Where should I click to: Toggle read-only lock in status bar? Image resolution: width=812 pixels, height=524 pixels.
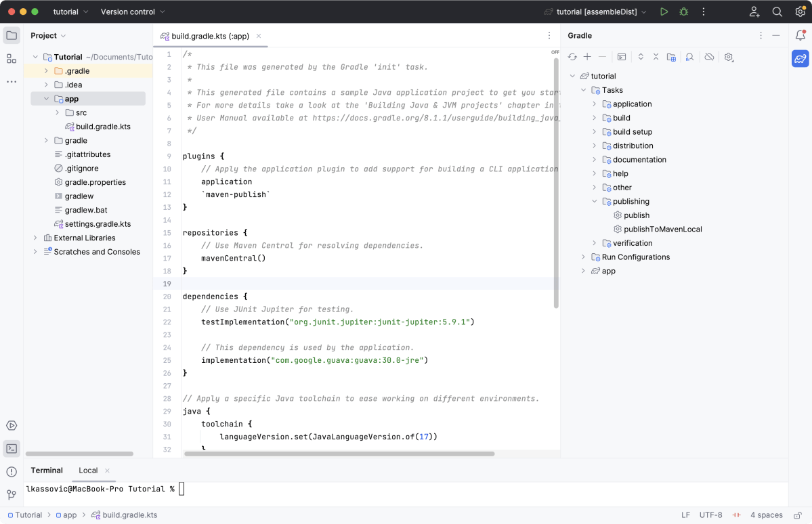tap(798, 515)
